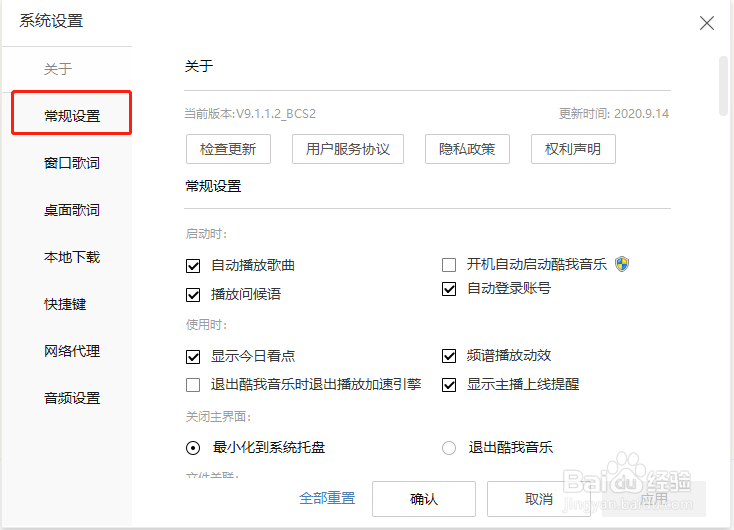This screenshot has height=530, width=734.
Task: Click the 关于 section heading in content
Action: 199,66
